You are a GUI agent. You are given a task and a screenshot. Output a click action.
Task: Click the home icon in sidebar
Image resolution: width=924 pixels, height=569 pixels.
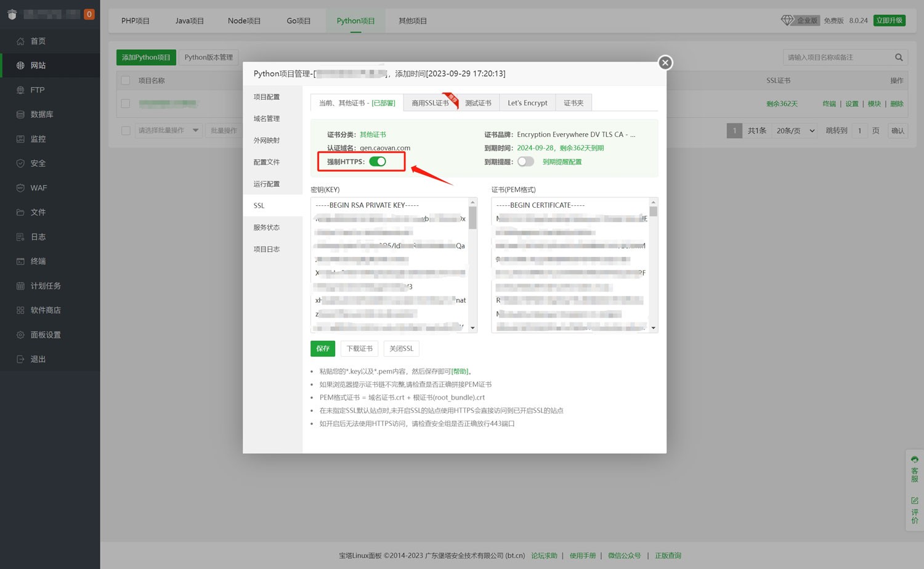click(x=20, y=41)
